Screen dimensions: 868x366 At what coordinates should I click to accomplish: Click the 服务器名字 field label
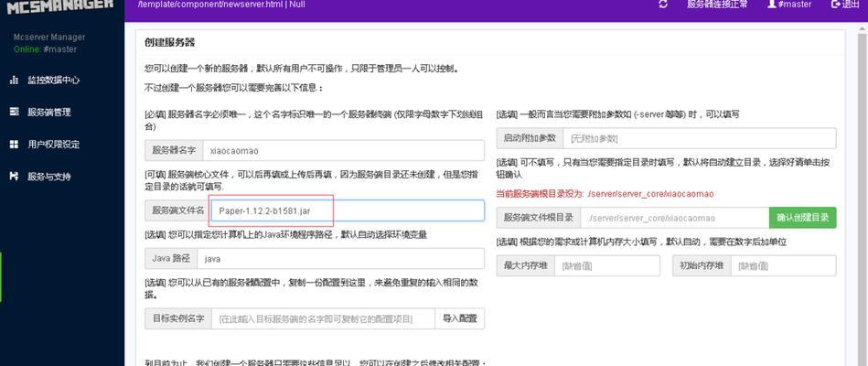(x=174, y=151)
